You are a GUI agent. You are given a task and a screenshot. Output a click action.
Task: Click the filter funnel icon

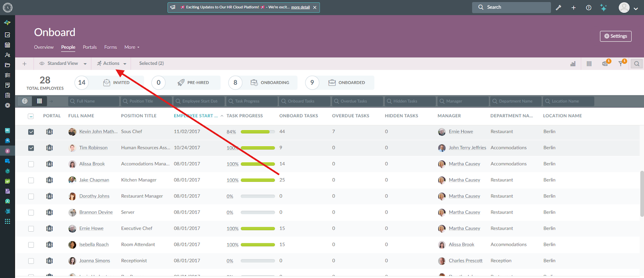tap(621, 64)
